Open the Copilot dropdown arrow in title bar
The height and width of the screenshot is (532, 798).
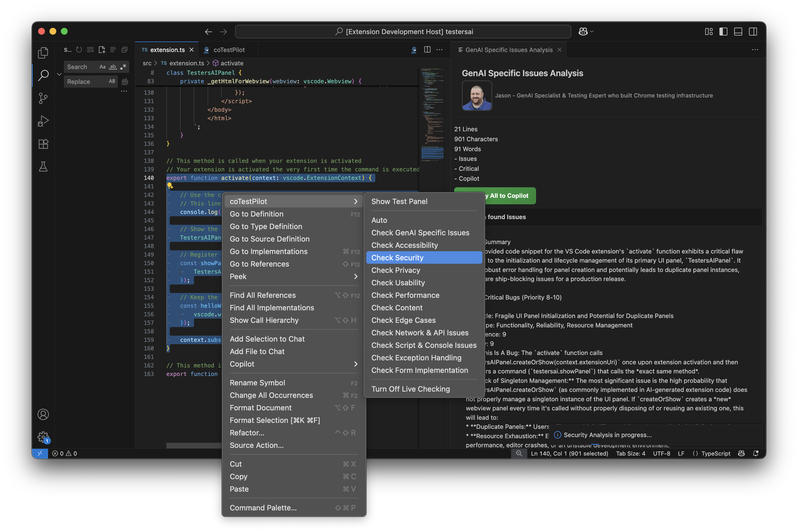[592, 32]
